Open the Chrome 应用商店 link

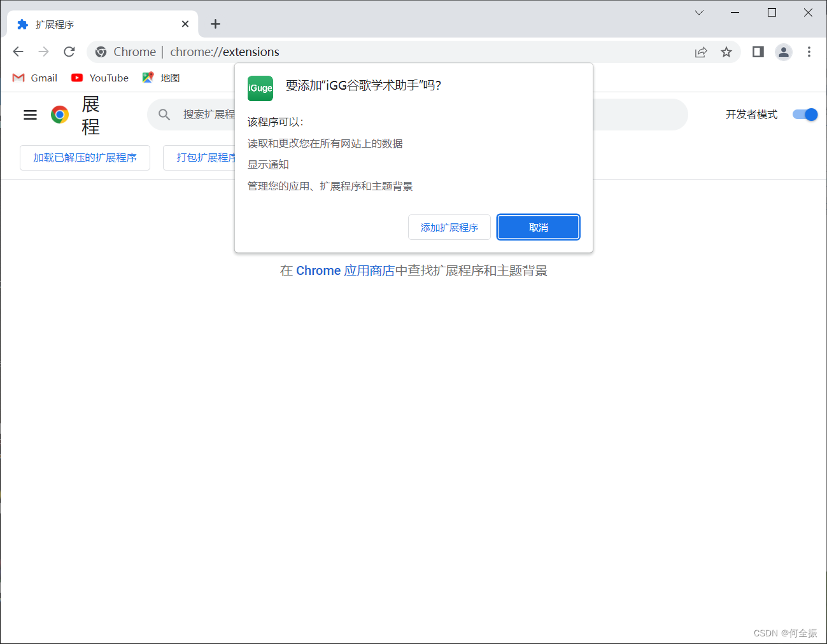345,271
